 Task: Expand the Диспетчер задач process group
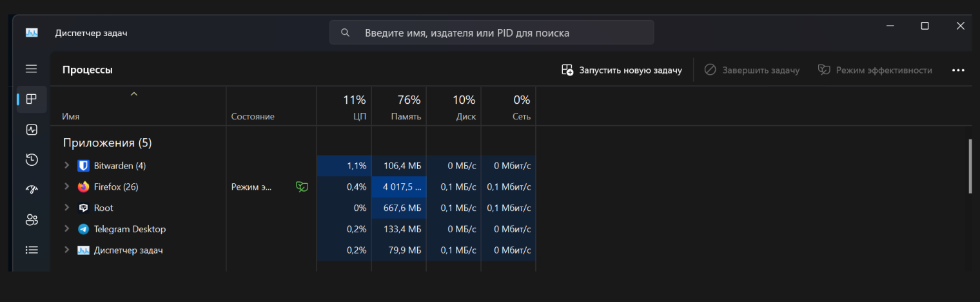click(x=66, y=250)
